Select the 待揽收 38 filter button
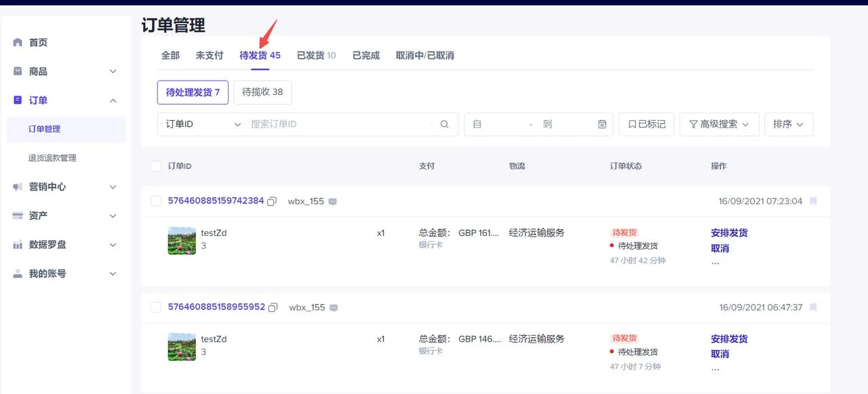The width and height of the screenshot is (868, 394). coord(262,92)
